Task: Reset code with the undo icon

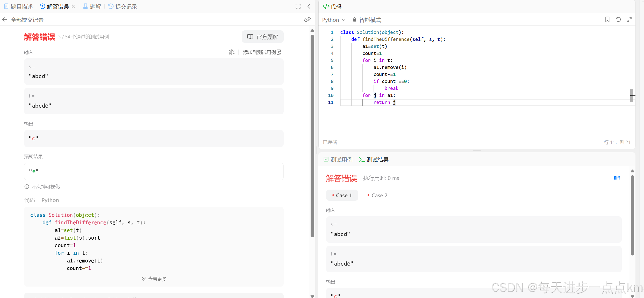Action: (x=618, y=20)
